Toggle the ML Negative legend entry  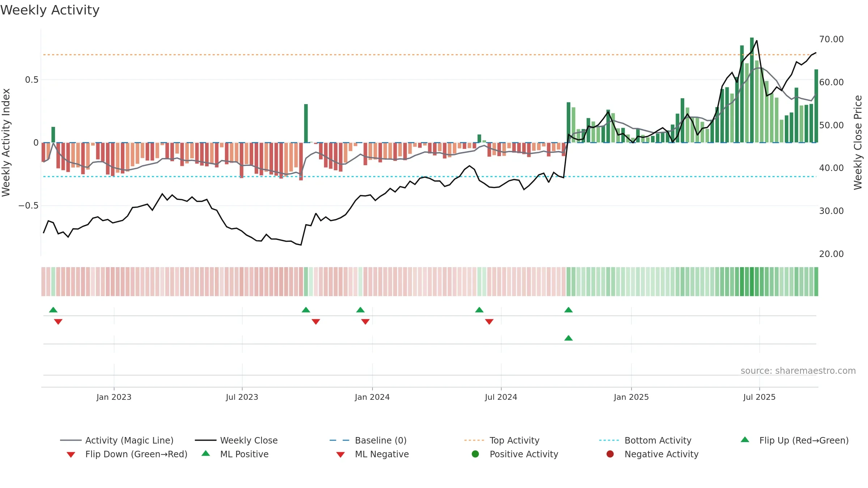373,454
